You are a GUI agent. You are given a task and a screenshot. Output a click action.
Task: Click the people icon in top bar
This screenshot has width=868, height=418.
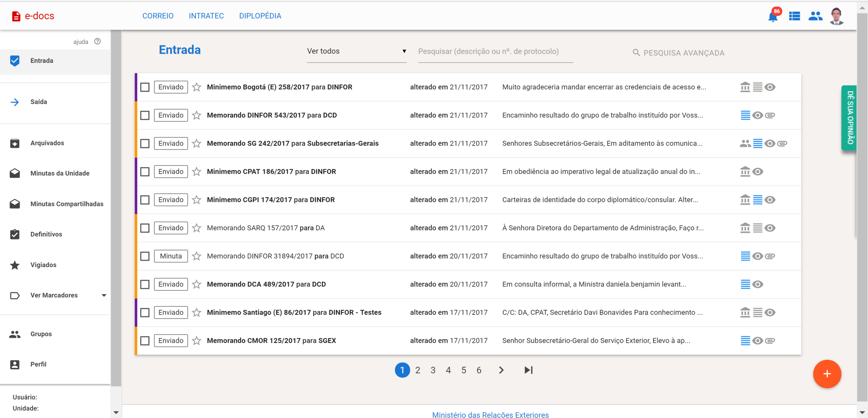815,16
